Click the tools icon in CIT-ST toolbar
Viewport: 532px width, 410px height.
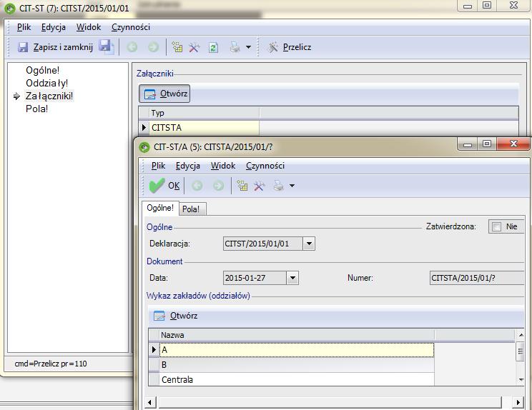[x=194, y=47]
